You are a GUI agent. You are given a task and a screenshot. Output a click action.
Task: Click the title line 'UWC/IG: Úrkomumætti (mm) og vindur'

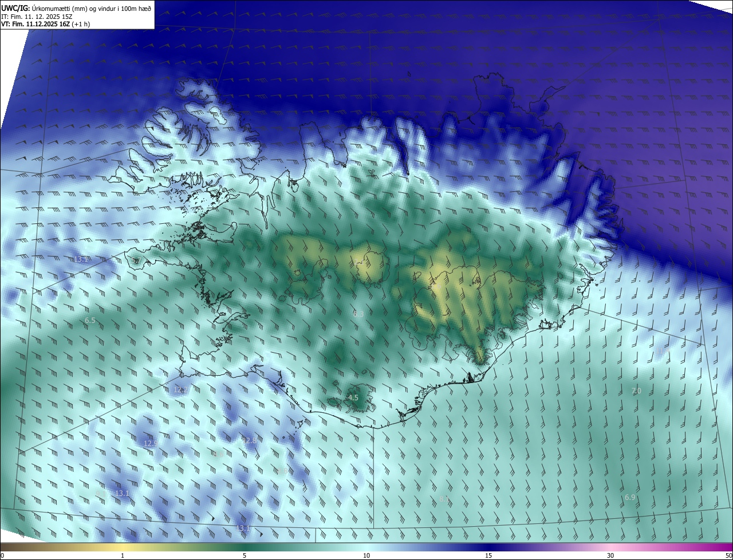pyautogui.click(x=76, y=8)
